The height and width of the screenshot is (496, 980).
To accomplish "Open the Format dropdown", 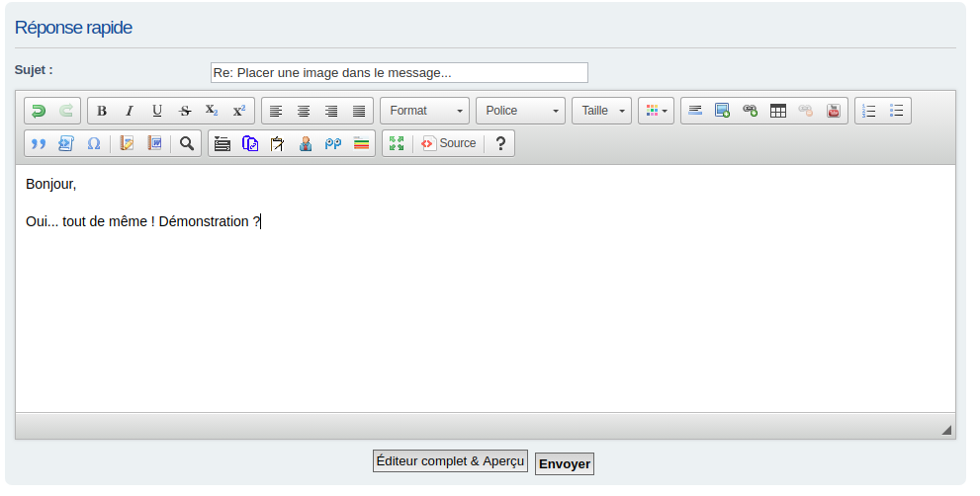I will pos(424,111).
